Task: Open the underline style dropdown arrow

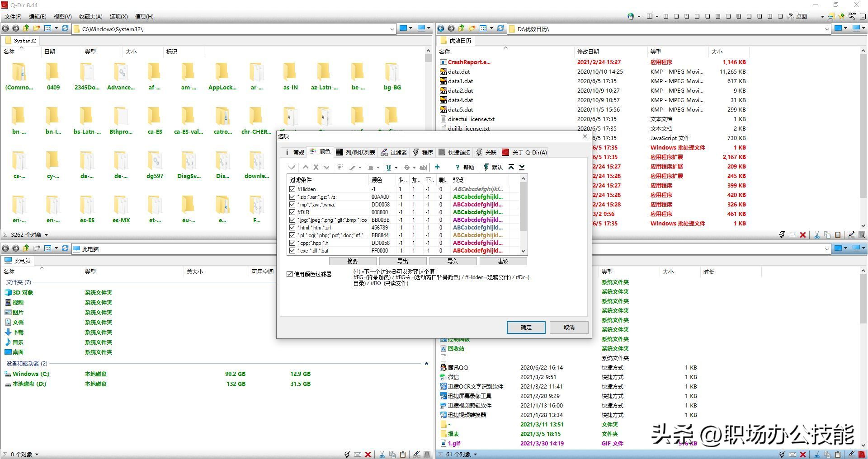Action: [396, 168]
